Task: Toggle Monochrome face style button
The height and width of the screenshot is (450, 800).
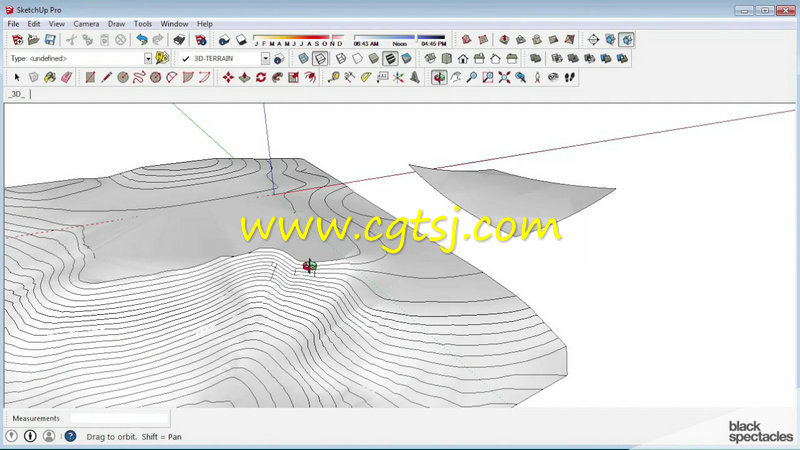Action: click(x=406, y=58)
